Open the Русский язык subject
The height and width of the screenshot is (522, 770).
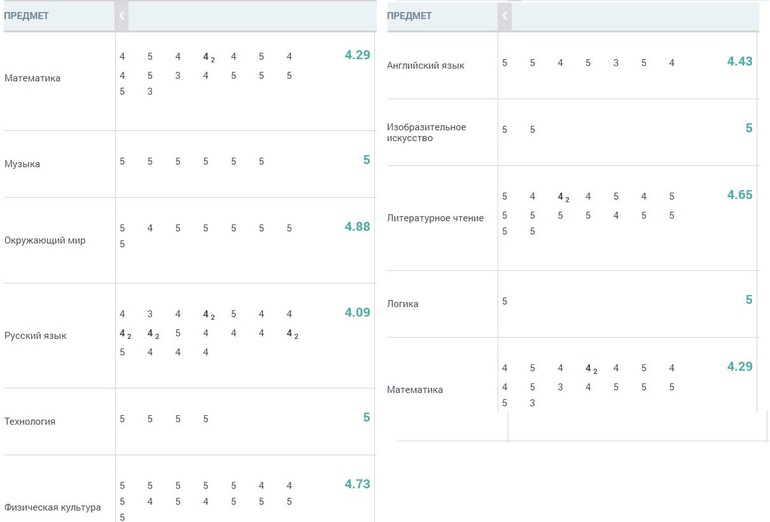(x=35, y=336)
